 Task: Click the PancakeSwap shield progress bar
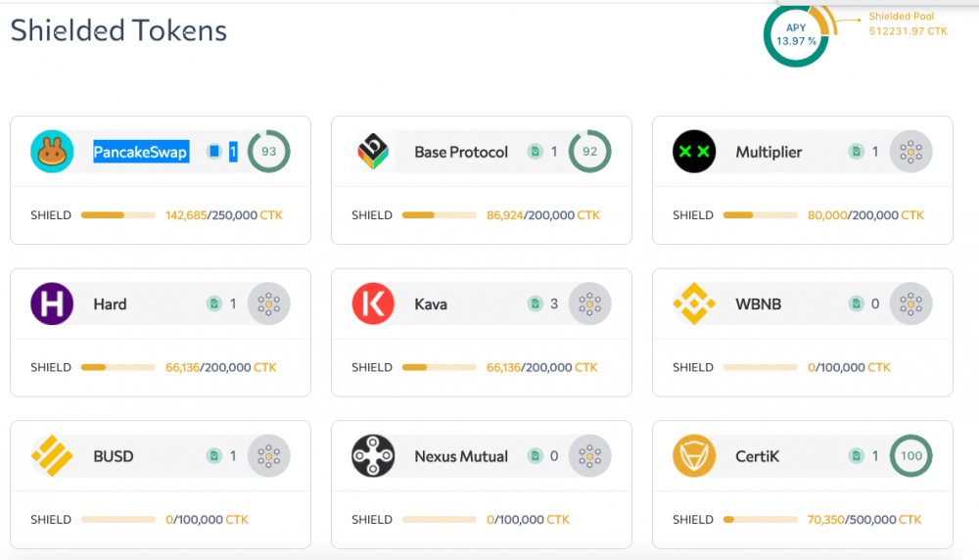tap(117, 215)
